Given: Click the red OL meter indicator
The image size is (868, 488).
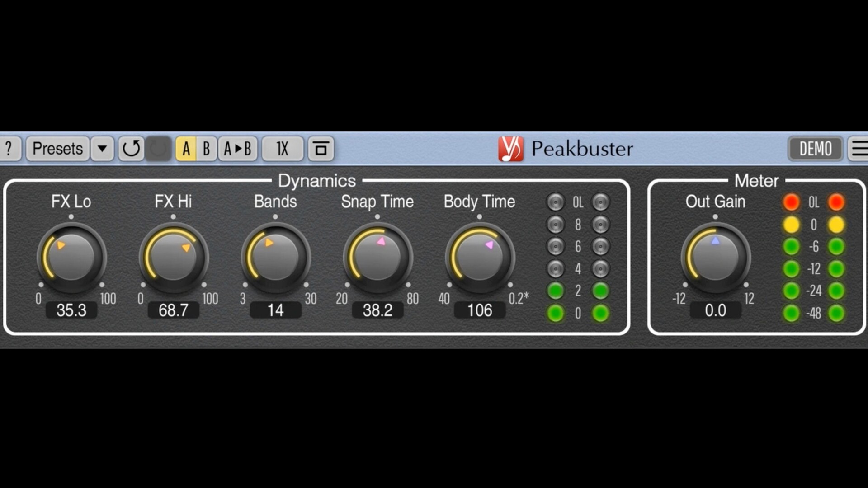Looking at the screenshot, I should pyautogui.click(x=791, y=202).
